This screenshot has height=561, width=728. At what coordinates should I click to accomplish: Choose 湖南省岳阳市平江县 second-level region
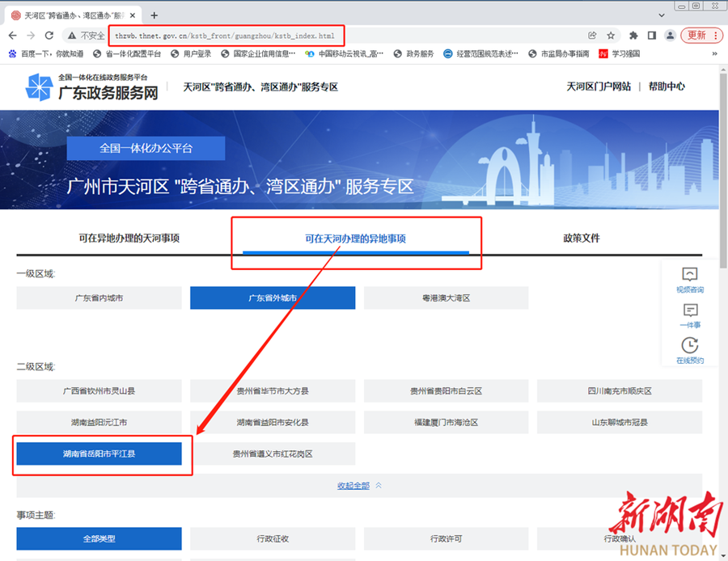[99, 454]
